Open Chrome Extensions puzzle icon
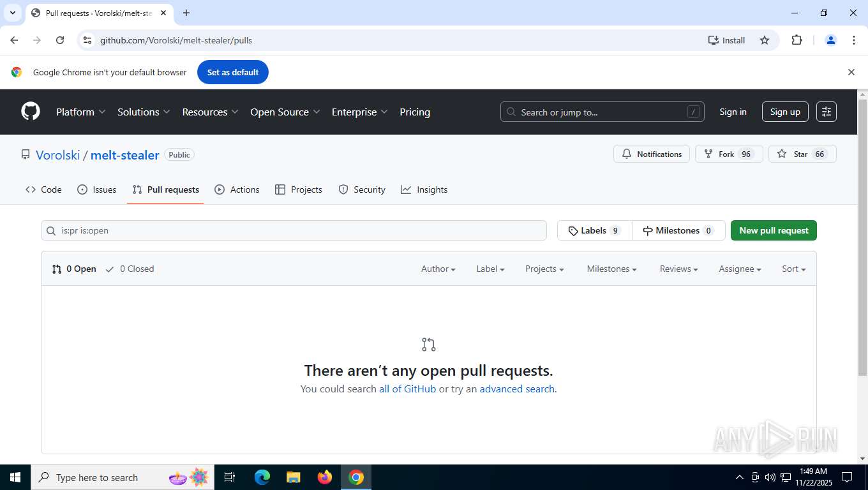The width and height of the screenshot is (868, 490). click(x=797, y=40)
